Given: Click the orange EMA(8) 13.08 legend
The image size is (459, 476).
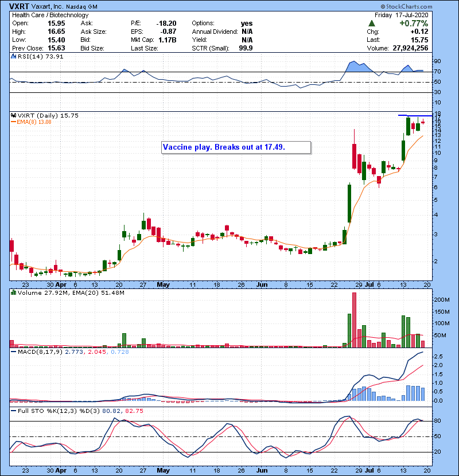Looking at the screenshot, I should click(32, 122).
